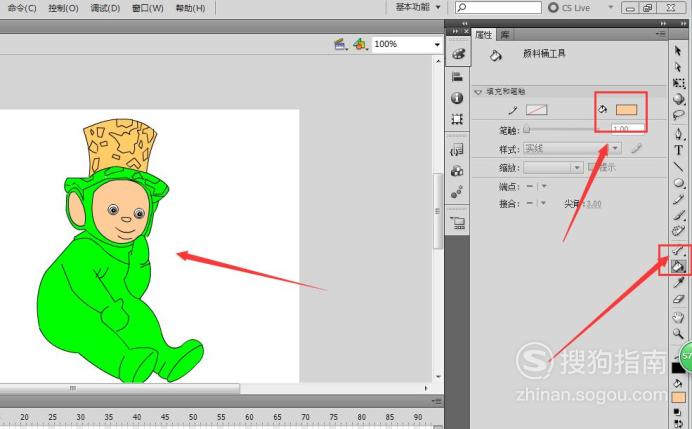Select the Pencil tool
The width and height of the screenshot is (692, 429).
click(x=678, y=199)
